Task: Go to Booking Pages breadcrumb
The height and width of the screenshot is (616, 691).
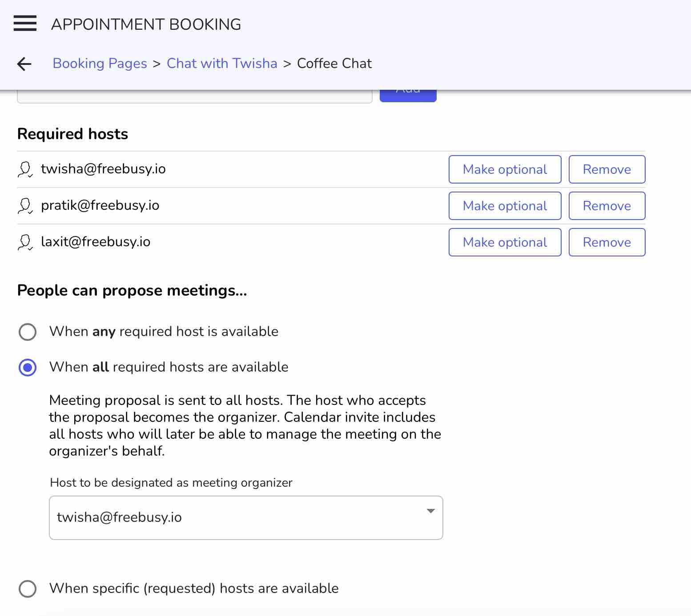Action: [x=100, y=64]
